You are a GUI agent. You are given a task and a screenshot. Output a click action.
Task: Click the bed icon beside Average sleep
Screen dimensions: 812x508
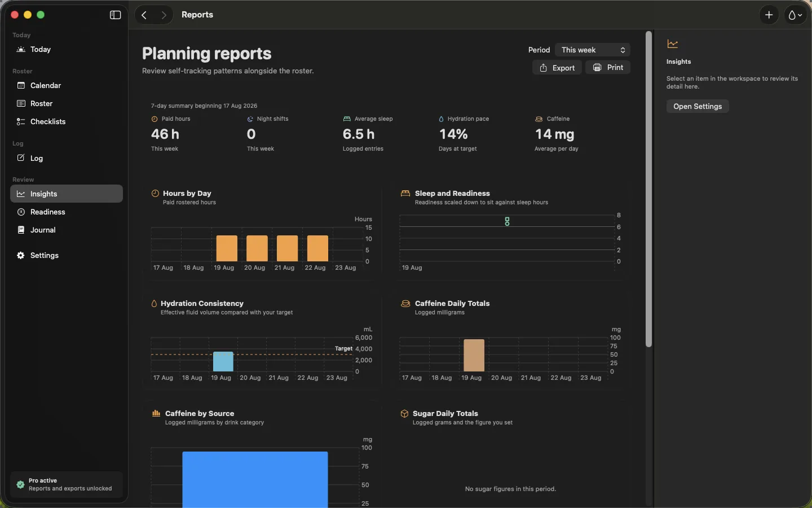coord(347,119)
